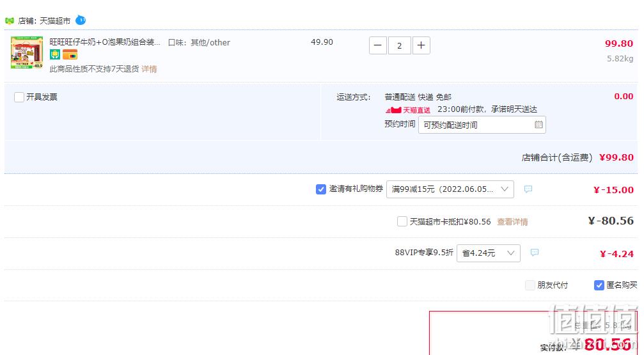This screenshot has width=644, height=355.
Task: Check the 天猫超市卡抵扣 checkbox
Action: pyautogui.click(x=402, y=221)
